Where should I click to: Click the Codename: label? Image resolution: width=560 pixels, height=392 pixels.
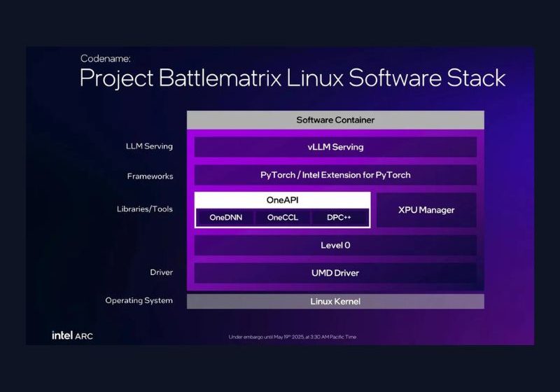pyautogui.click(x=106, y=59)
